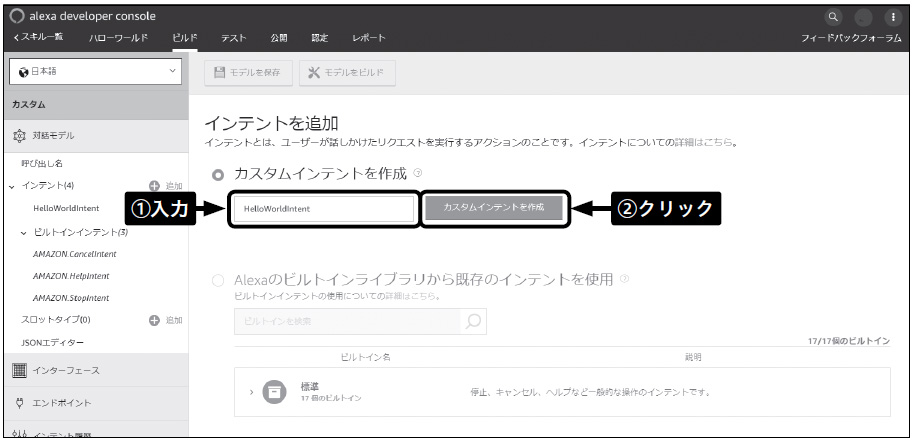
Task: Click the plus icon to add an intent
Action: click(154, 186)
